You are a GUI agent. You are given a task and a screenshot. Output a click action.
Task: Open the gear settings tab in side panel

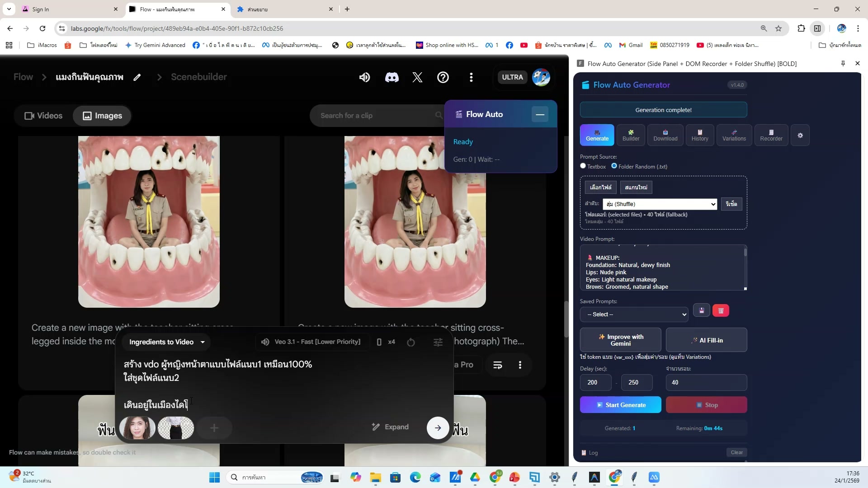pos(800,135)
